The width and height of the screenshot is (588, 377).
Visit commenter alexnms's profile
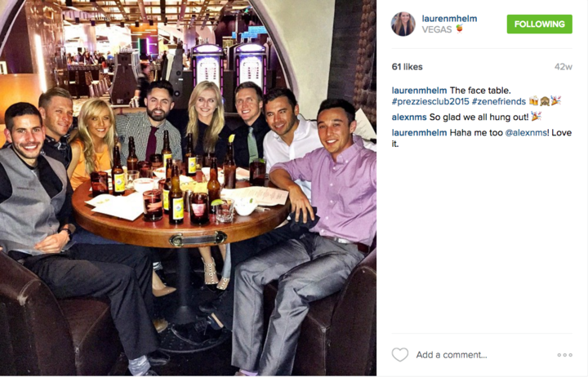click(x=409, y=118)
